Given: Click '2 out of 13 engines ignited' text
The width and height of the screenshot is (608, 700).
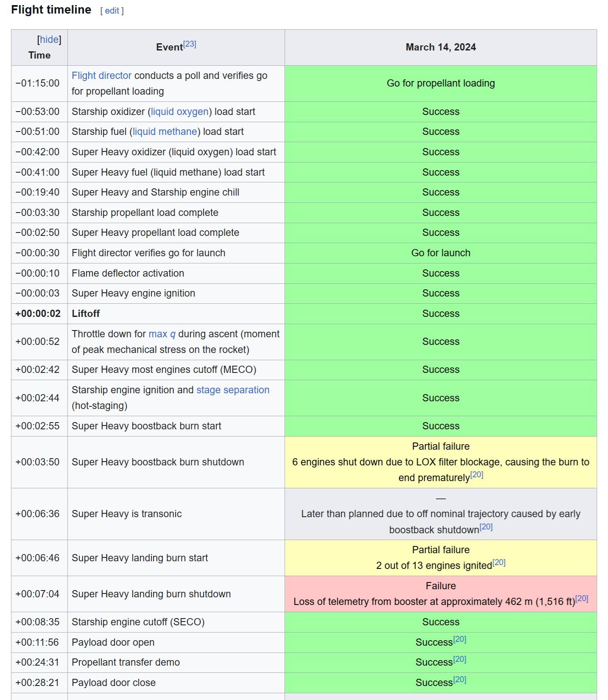Looking at the screenshot, I should pos(434,566).
